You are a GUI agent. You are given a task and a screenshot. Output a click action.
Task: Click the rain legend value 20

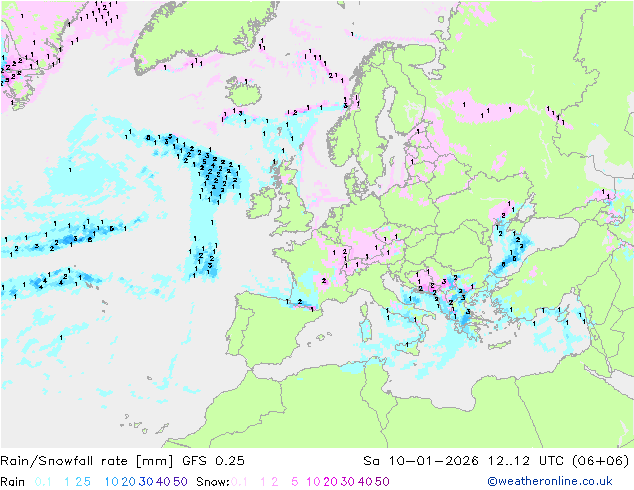[x=129, y=482]
